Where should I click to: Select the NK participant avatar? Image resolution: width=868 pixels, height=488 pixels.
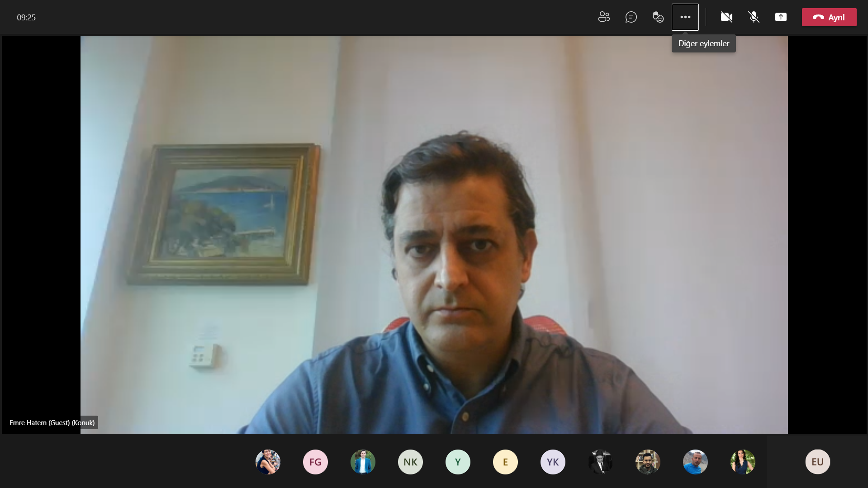(x=410, y=462)
